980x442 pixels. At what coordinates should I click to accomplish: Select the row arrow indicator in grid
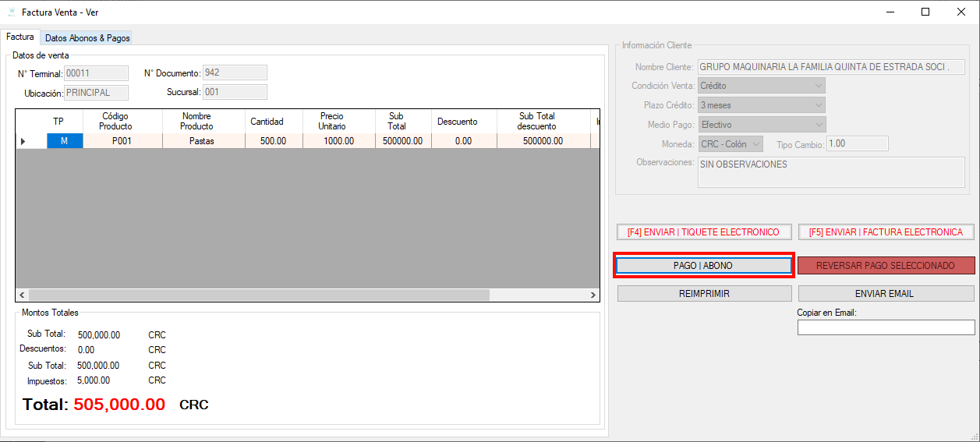[x=31, y=141]
